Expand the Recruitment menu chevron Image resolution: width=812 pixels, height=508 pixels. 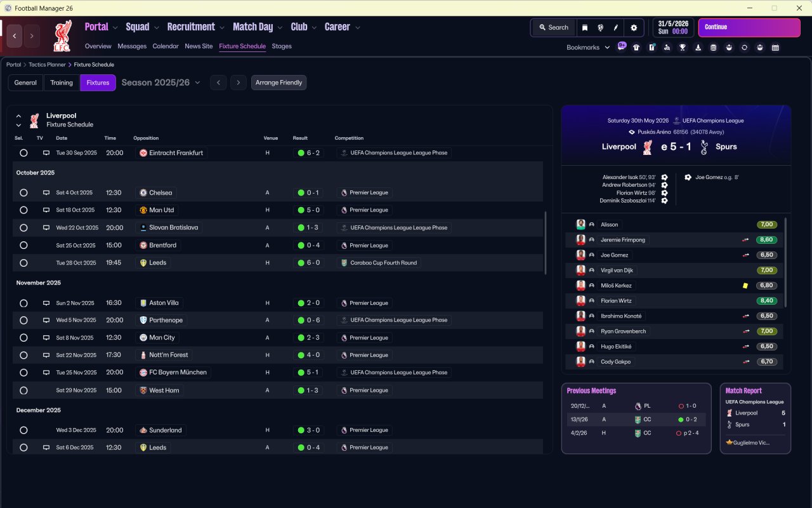(x=222, y=28)
